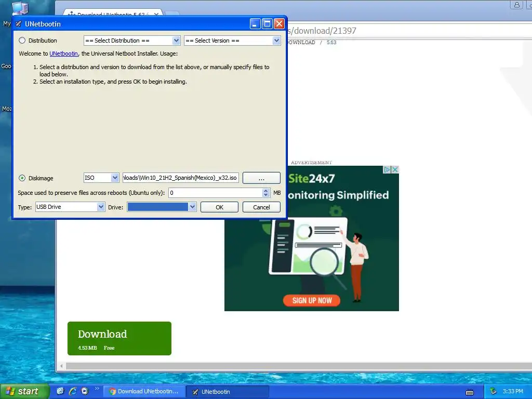
Task: Switch to Download UNetbootin taskbar item
Action: (144, 392)
